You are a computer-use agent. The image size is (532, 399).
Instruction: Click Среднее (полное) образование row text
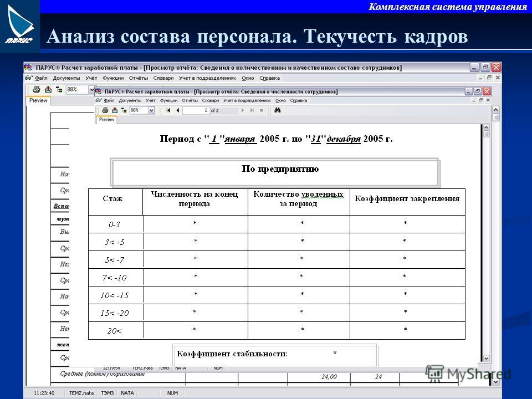click(103, 374)
